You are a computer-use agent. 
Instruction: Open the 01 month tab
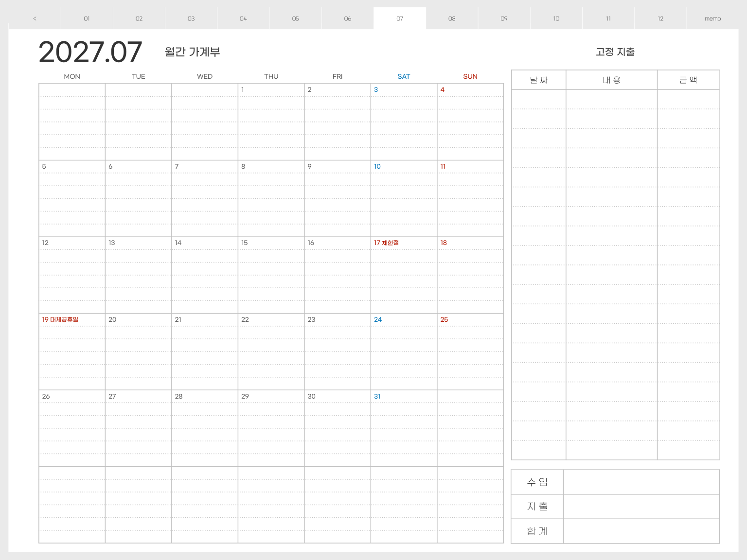click(x=87, y=18)
